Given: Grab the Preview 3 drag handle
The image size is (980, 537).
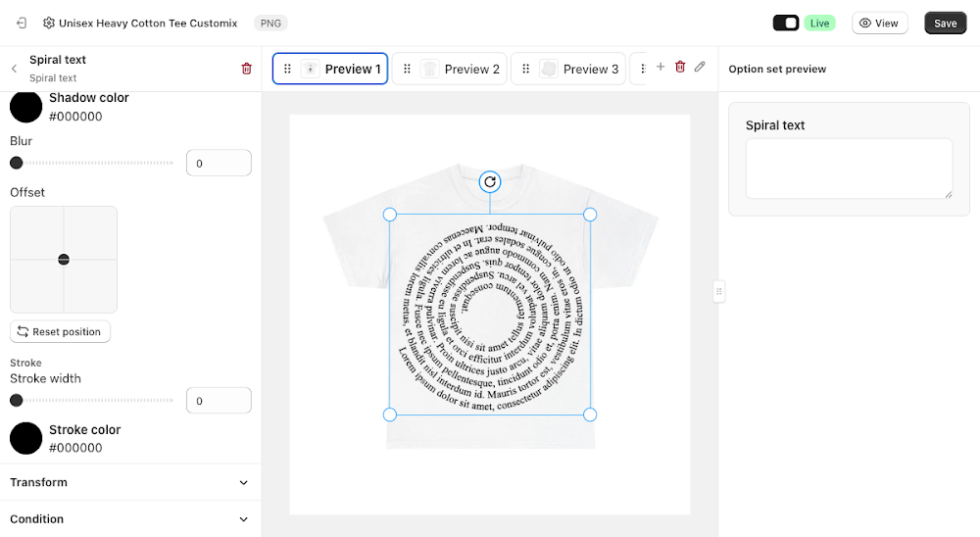Looking at the screenshot, I should (525, 69).
